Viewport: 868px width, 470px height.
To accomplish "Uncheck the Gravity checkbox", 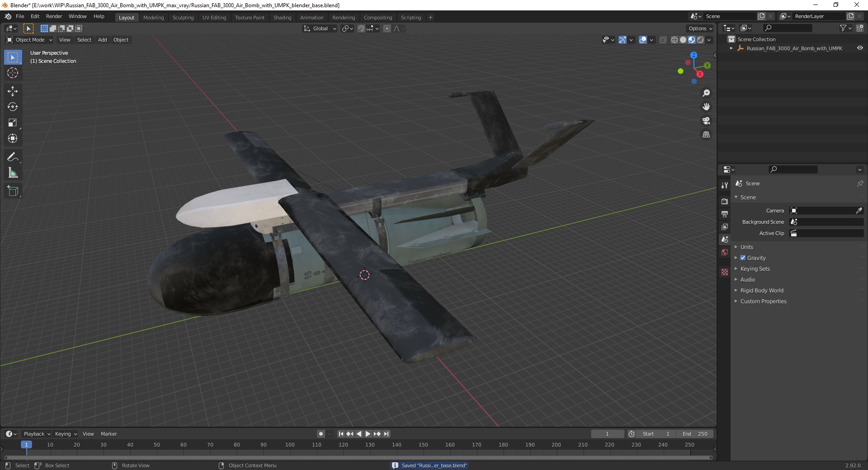I will pyautogui.click(x=743, y=258).
